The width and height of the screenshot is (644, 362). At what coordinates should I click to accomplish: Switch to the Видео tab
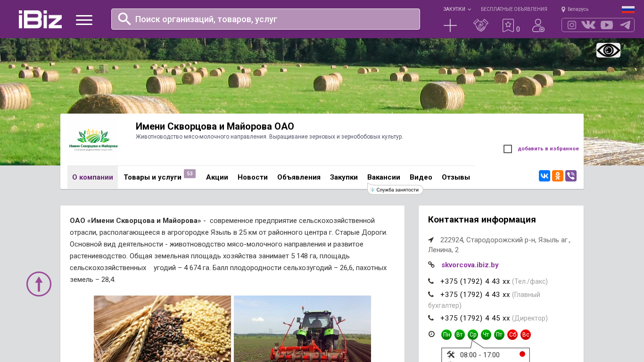421,177
